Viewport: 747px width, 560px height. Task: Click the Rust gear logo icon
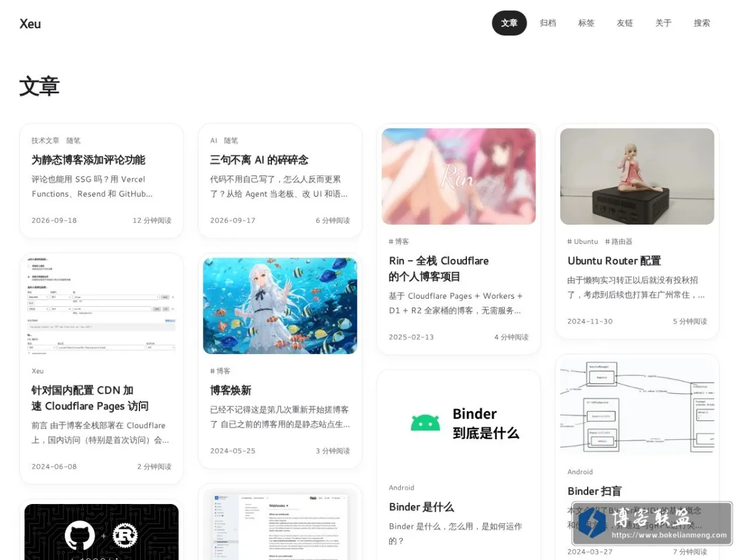(x=125, y=535)
